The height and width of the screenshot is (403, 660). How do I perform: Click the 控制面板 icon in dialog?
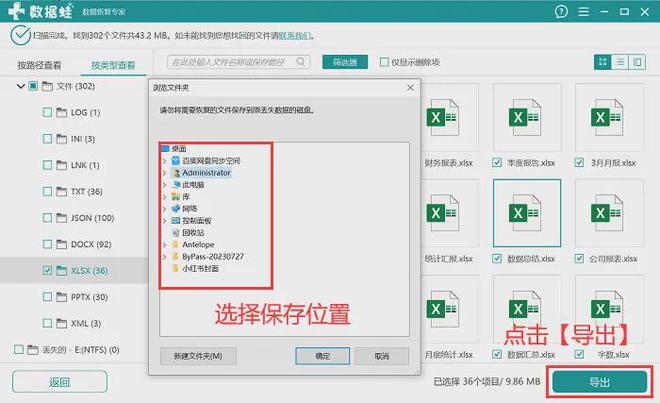pos(176,220)
